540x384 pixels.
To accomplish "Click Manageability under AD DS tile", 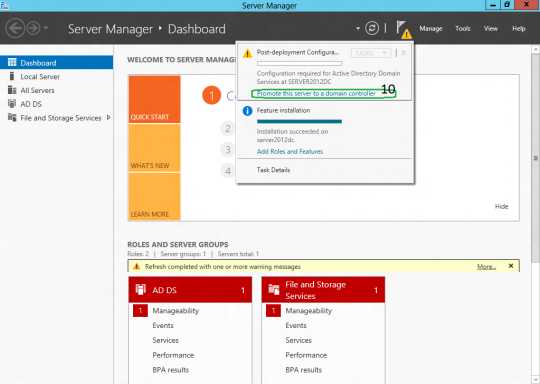I will tap(176, 311).
